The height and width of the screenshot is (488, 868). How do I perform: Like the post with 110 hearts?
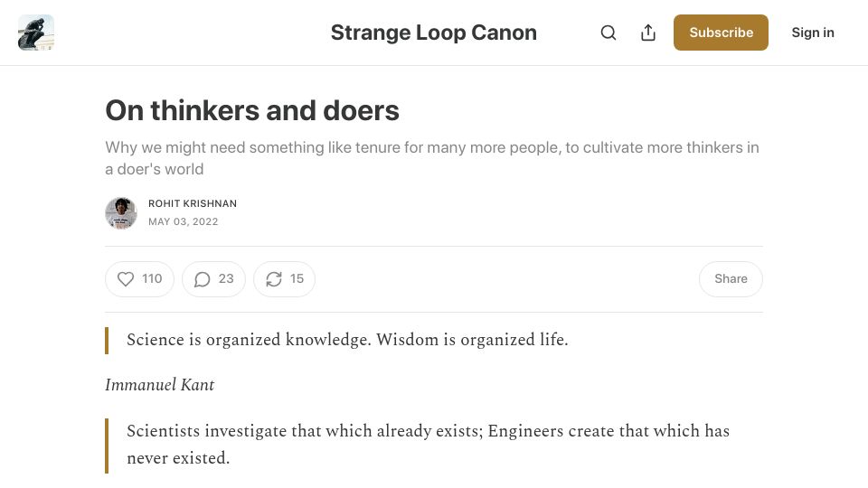click(x=139, y=279)
